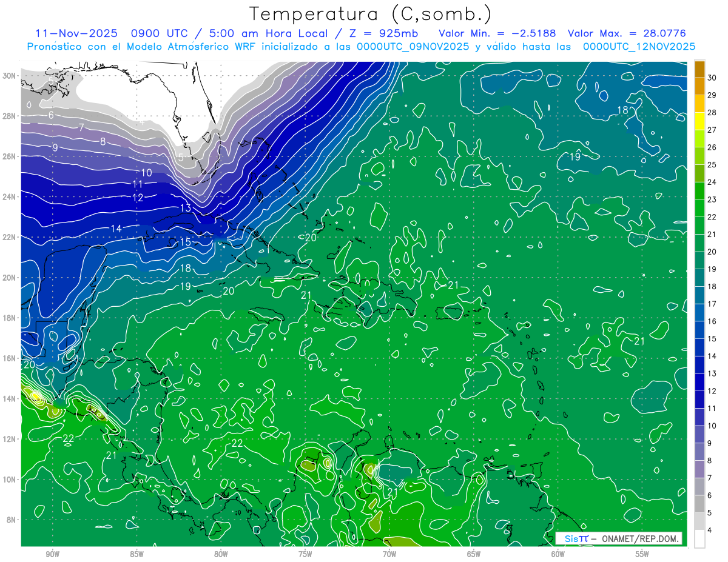Image resolution: width=728 pixels, height=562 pixels.
Task: Click the '60W' longitude axis label
Action: (558, 554)
